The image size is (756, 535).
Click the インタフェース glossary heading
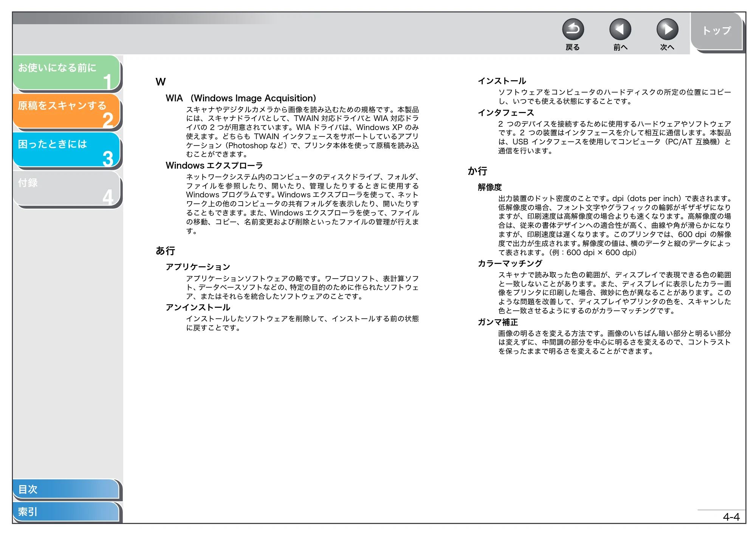click(x=506, y=113)
